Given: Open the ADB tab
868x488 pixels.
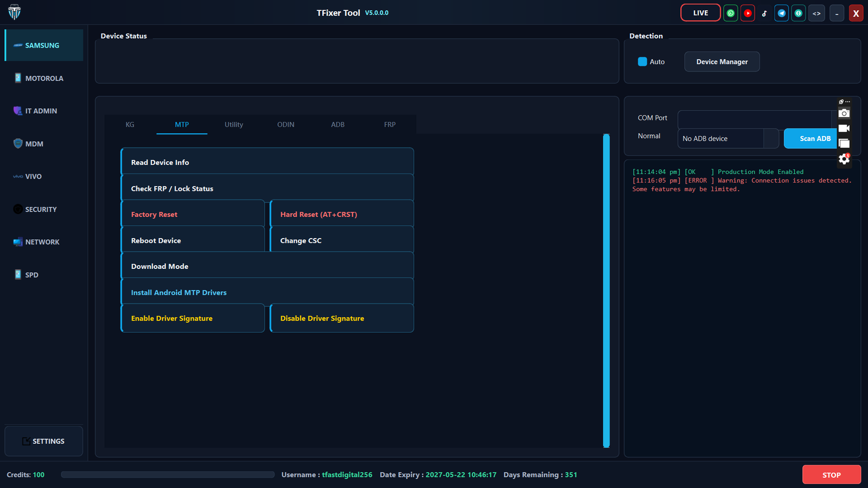Looking at the screenshot, I should coord(338,125).
